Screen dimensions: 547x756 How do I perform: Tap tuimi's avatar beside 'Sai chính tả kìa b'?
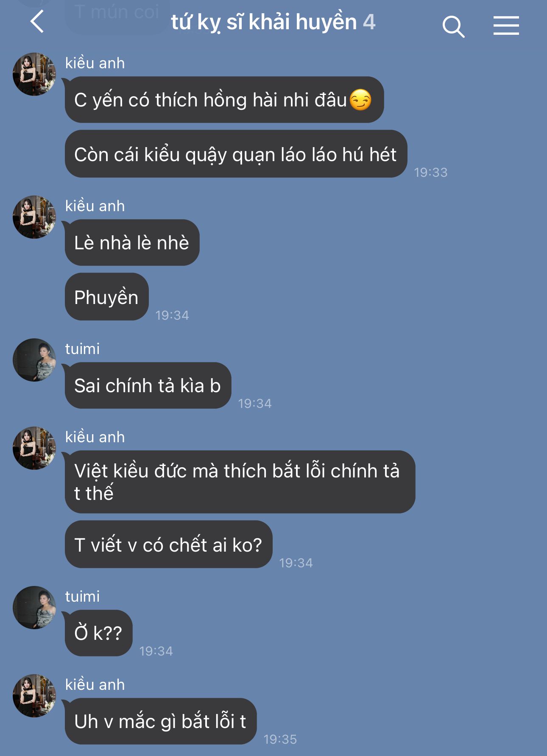click(x=34, y=360)
